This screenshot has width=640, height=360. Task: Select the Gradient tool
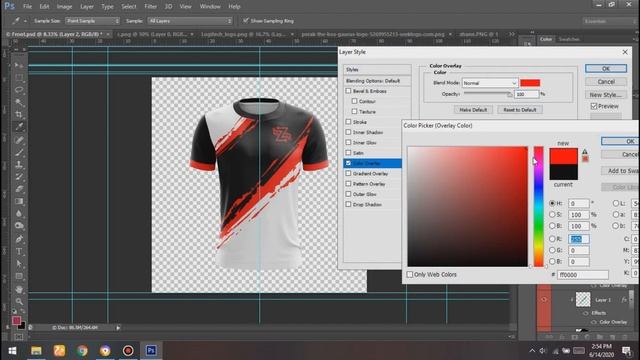(19, 201)
